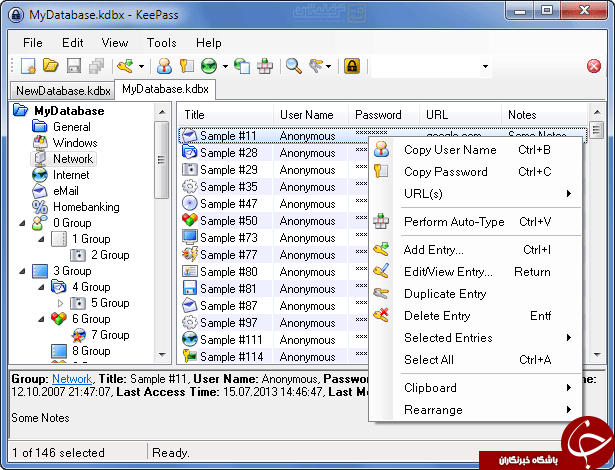Image resolution: width=615 pixels, height=470 pixels.
Task: Open the View menu
Action: coord(115,42)
